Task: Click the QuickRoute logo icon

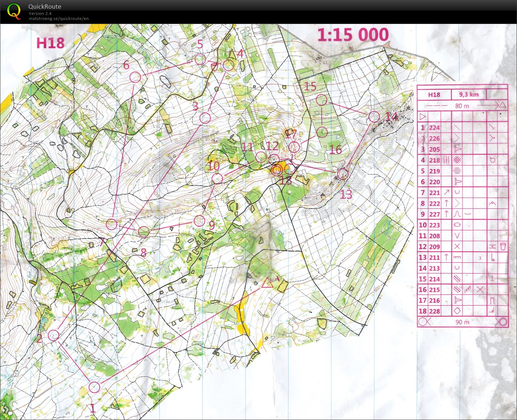Action: pos(14,11)
